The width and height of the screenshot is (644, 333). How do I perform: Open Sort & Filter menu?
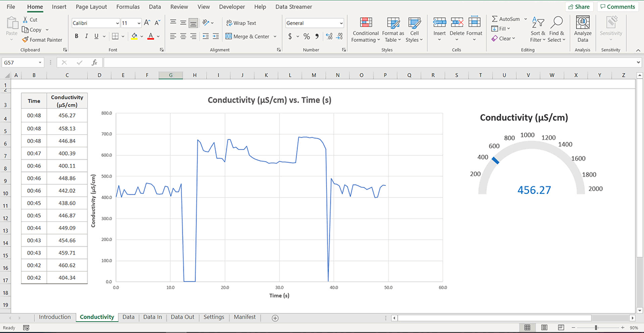tap(538, 30)
